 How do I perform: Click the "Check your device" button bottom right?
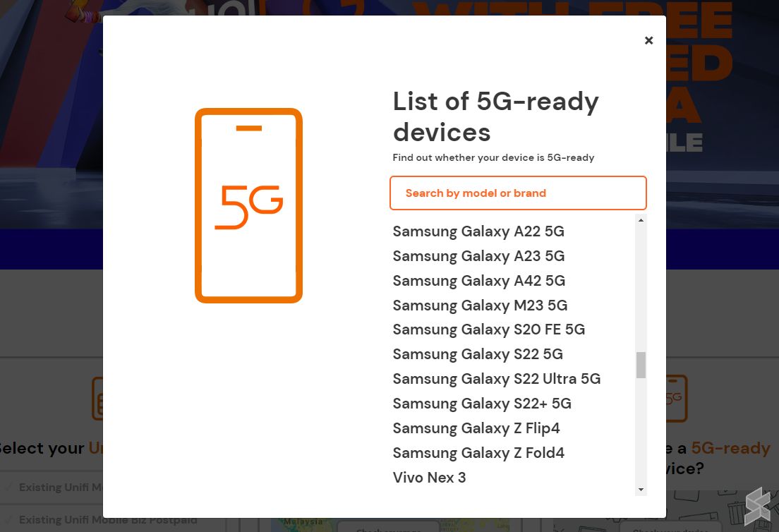click(670, 529)
